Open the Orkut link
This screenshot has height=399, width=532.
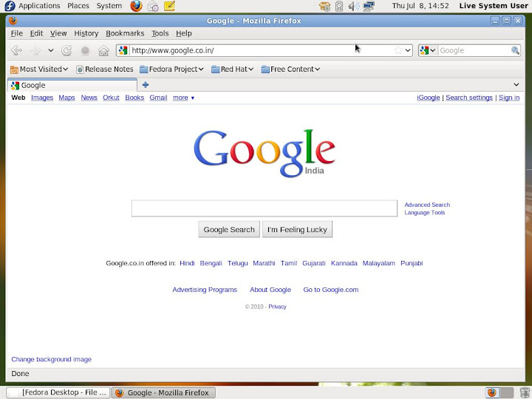(x=111, y=98)
